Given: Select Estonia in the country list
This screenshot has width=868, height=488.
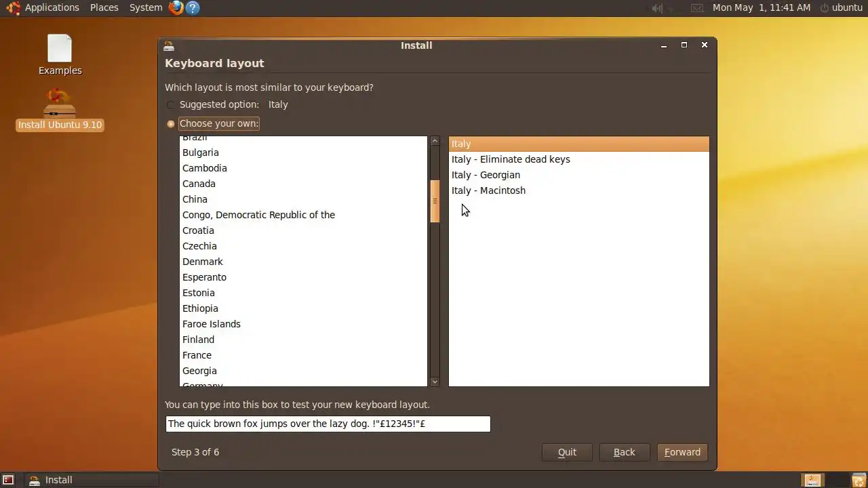Looking at the screenshot, I should pos(303,293).
